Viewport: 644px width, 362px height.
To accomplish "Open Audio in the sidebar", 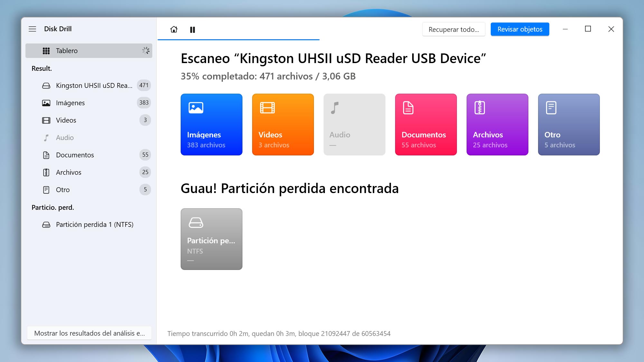I will tap(89, 138).
